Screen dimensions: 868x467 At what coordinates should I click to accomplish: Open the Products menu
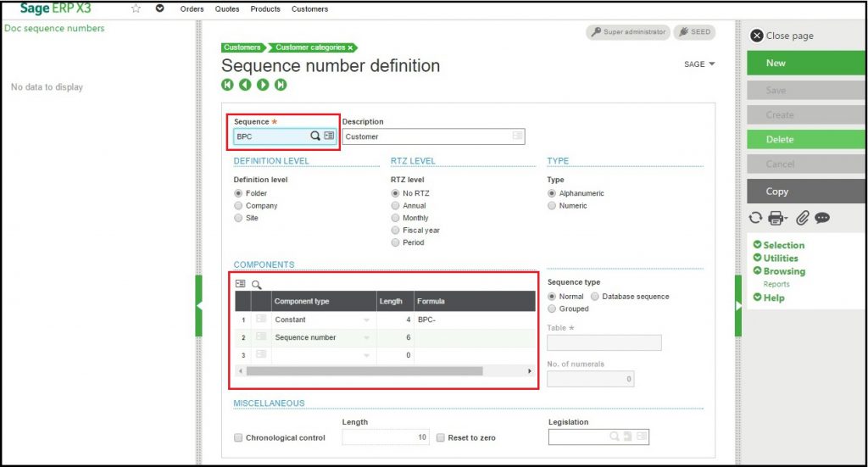265,9
